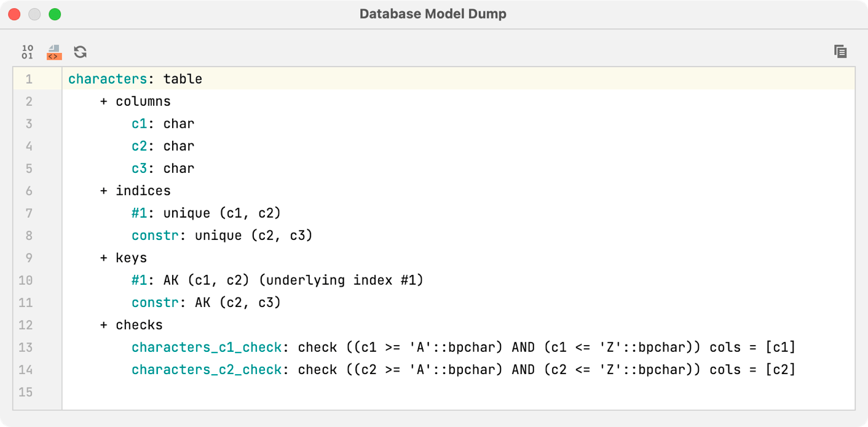868x427 pixels.
Task: Click the refresh icon to reload dump
Action: 81,52
